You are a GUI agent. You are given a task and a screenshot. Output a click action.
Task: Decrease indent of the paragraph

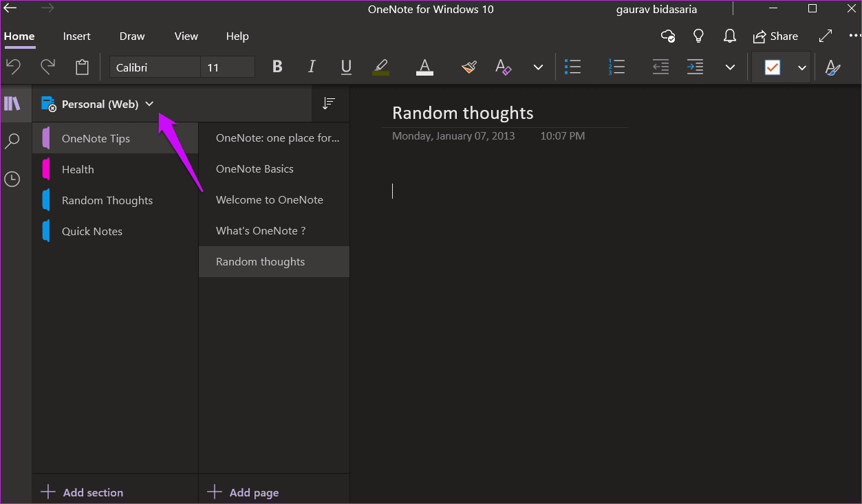[660, 67]
